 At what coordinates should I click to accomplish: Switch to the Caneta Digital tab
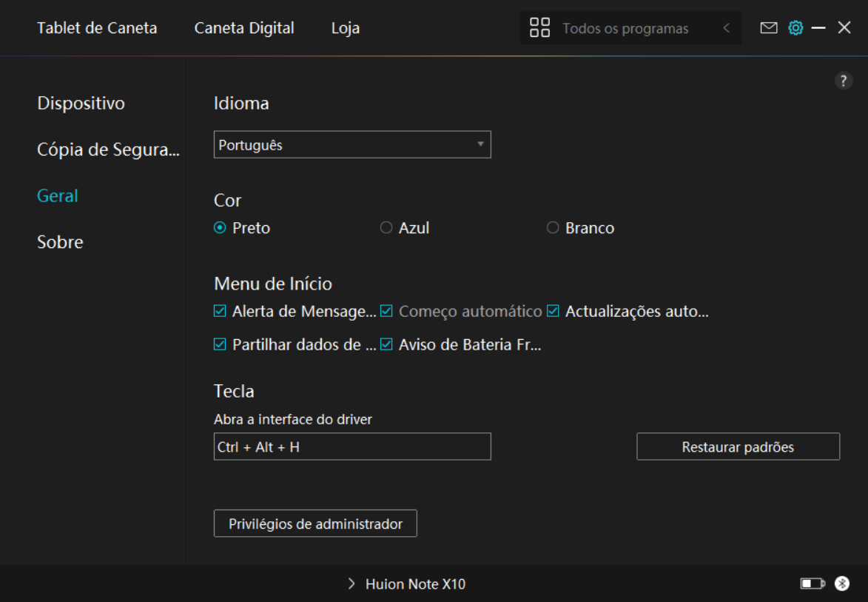(x=244, y=28)
